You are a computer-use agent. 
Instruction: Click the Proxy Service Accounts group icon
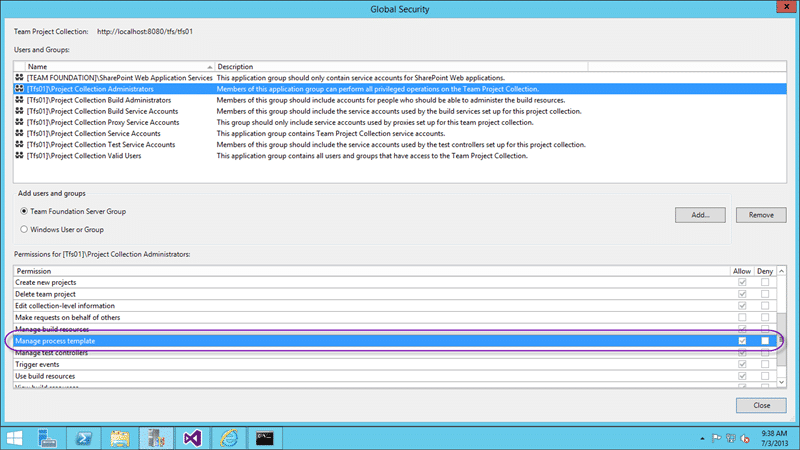coord(19,122)
